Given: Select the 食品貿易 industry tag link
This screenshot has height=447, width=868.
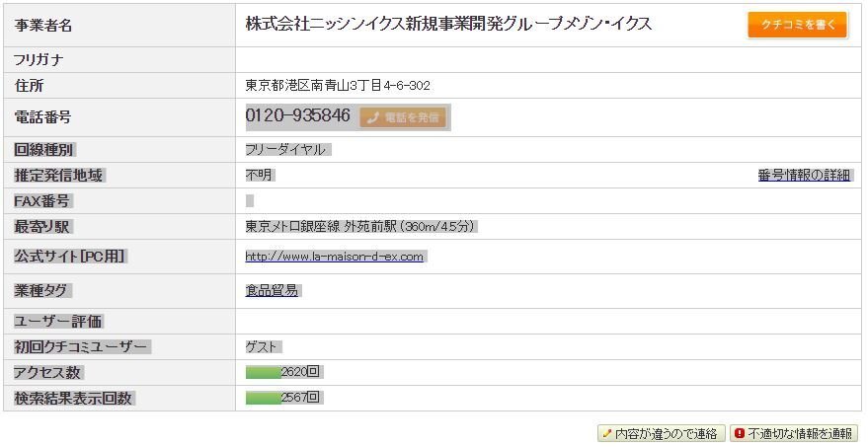Looking at the screenshot, I should [272, 291].
